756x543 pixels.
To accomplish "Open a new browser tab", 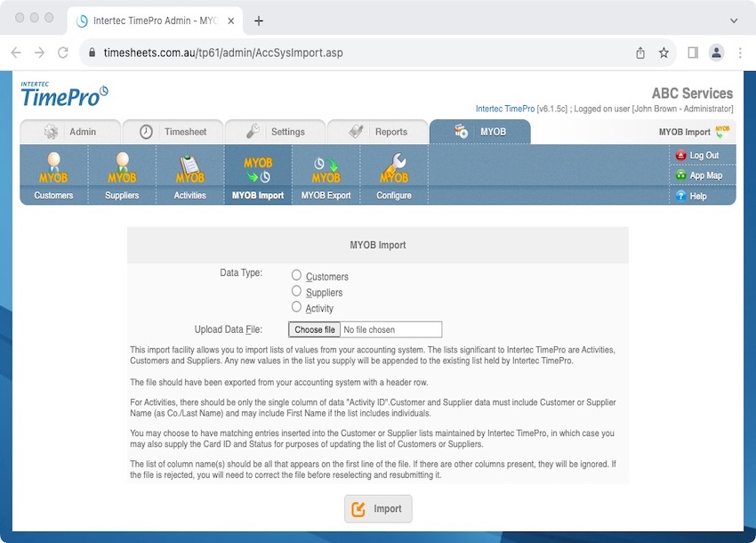I will 259,20.
